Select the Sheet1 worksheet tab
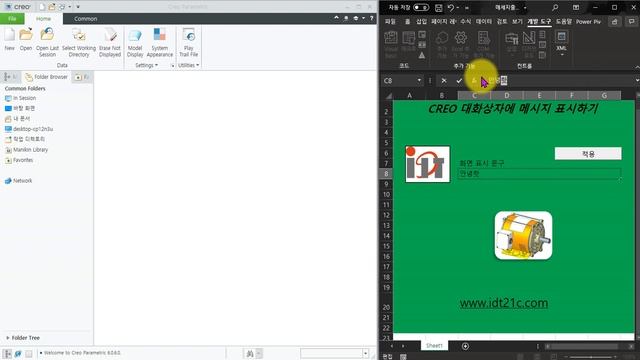The width and height of the screenshot is (640, 360). (434, 346)
